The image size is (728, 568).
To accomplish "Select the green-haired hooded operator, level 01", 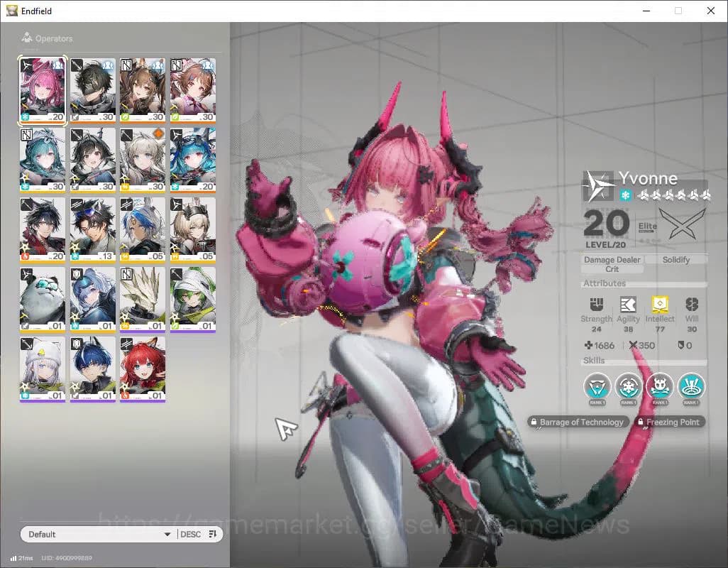I will [193, 300].
